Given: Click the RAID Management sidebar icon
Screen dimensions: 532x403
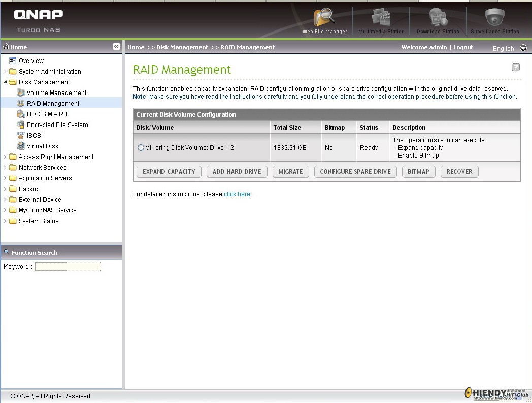Looking at the screenshot, I should click(x=20, y=103).
